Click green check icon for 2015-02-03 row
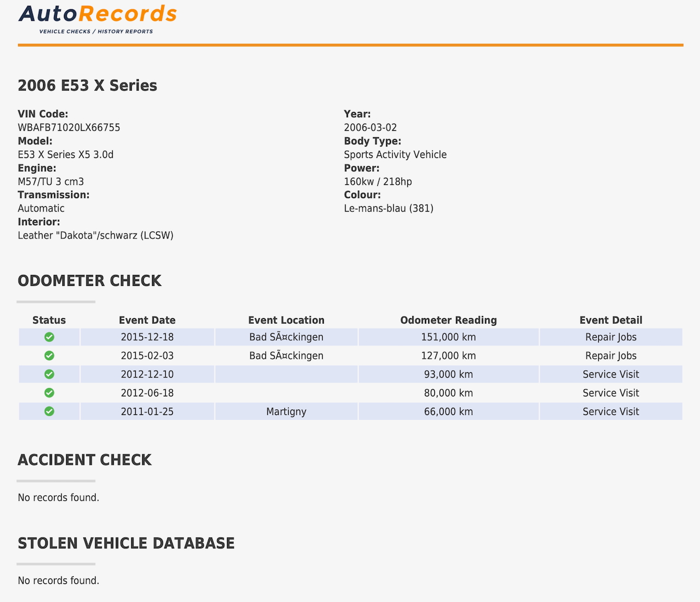 click(49, 355)
